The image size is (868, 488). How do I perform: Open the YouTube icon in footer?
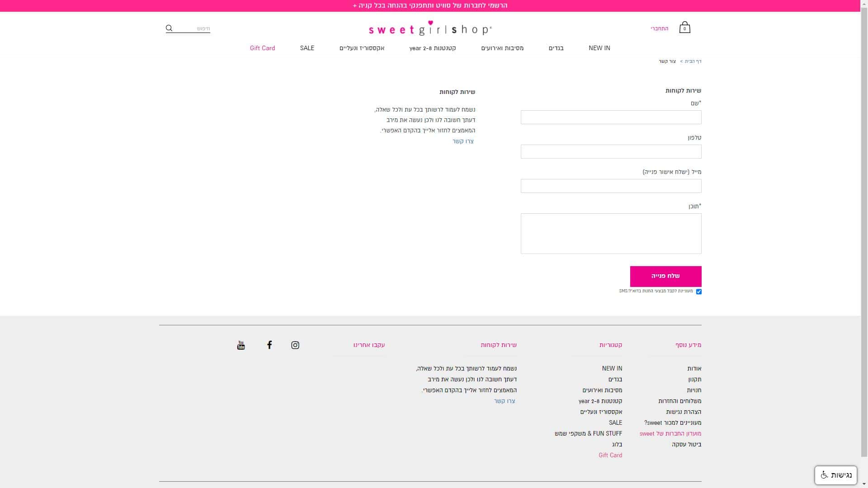pos(241,345)
